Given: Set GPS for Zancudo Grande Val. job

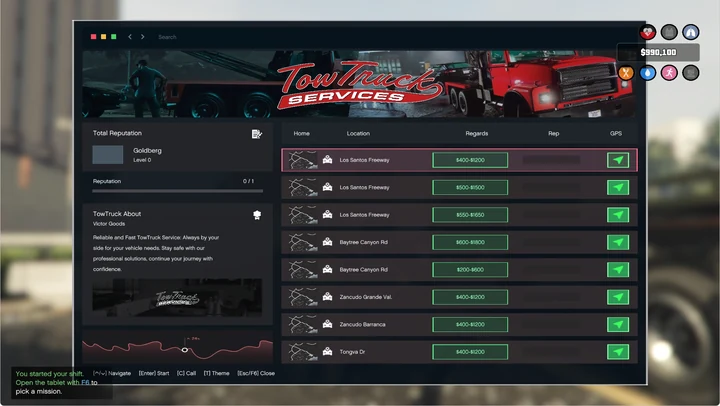Looking at the screenshot, I should point(618,297).
